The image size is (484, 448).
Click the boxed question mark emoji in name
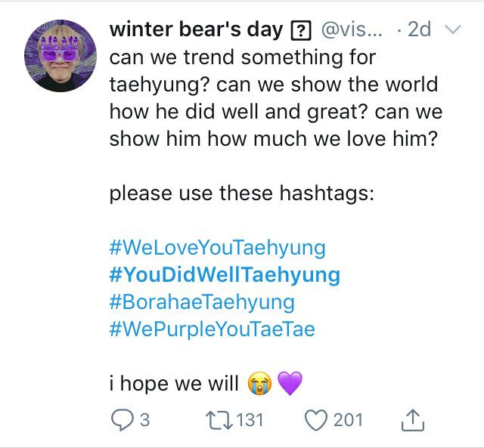301,30
